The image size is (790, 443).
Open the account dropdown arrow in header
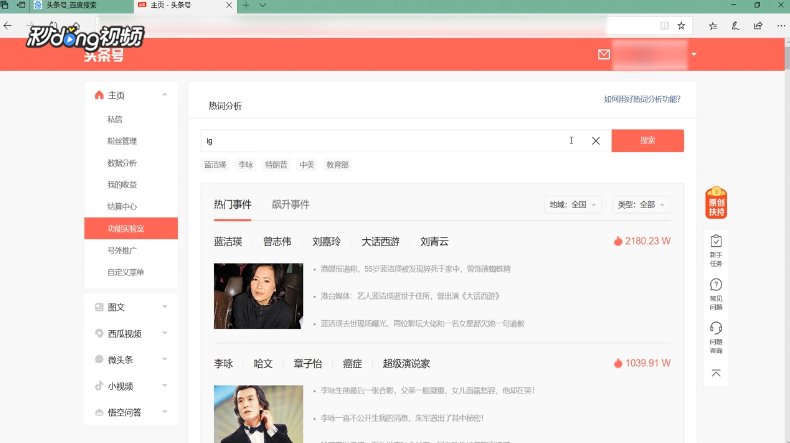(694, 54)
